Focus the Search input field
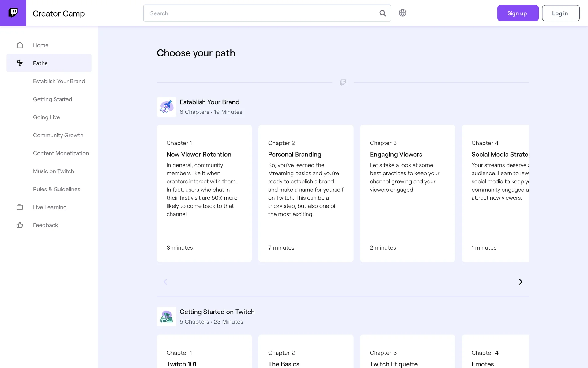This screenshot has height=368, width=588. tap(260, 13)
